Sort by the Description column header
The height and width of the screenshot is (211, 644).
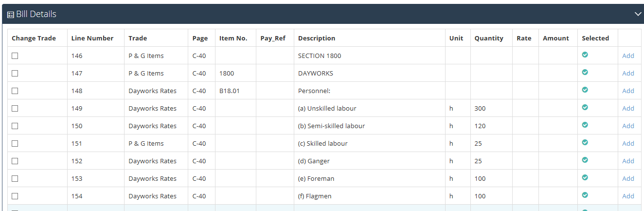[x=317, y=38]
